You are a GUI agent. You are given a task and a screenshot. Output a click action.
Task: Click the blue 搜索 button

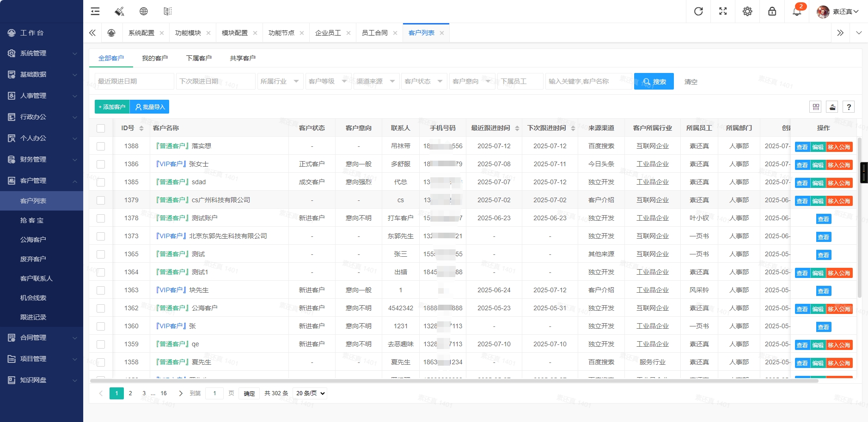(654, 81)
